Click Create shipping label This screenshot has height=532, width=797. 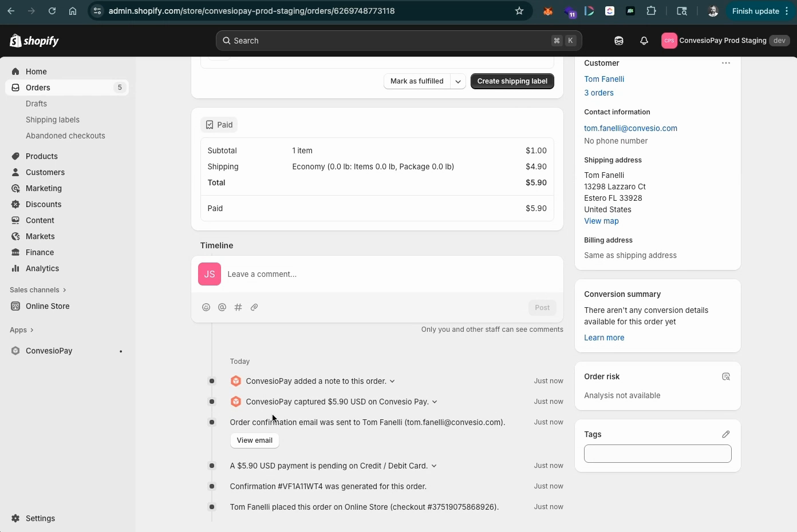point(512,81)
